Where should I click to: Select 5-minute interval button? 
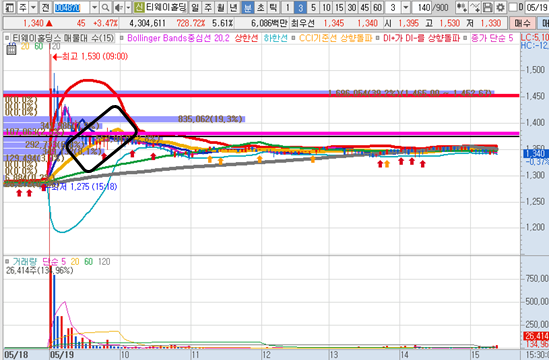click(x=313, y=7)
